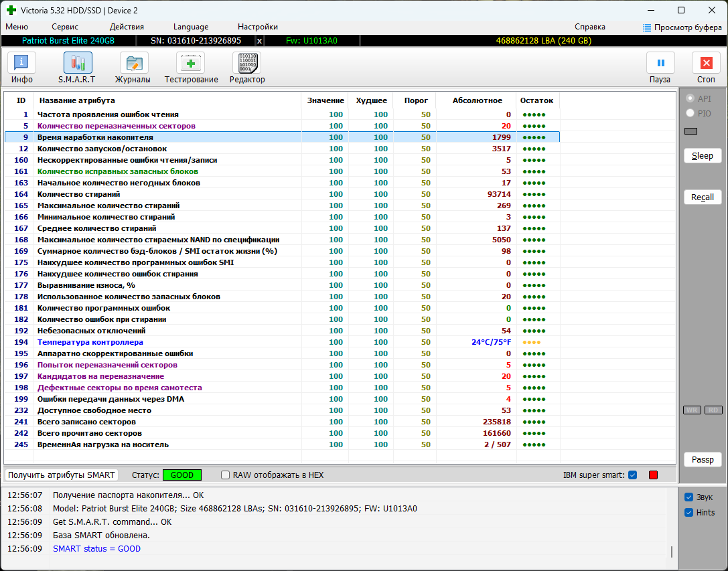Screen dimensions: 728x571
Task: Click the red square indicator
Action: (x=653, y=475)
